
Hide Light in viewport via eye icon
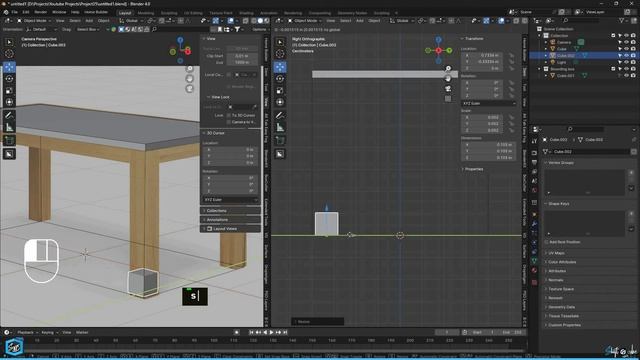tap(627, 62)
